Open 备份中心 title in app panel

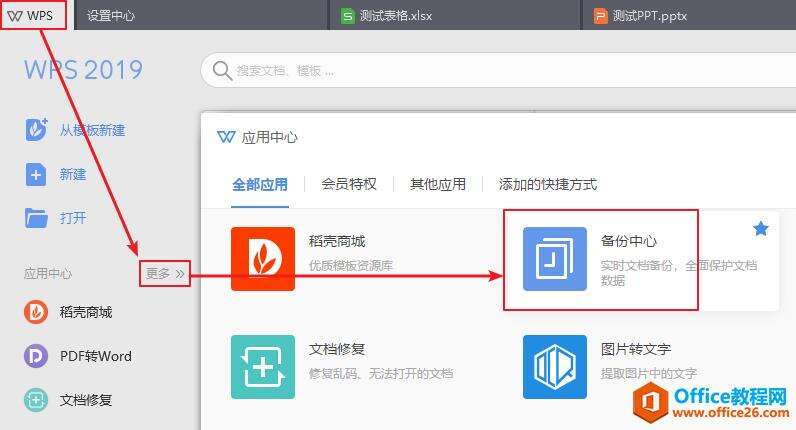tap(629, 241)
